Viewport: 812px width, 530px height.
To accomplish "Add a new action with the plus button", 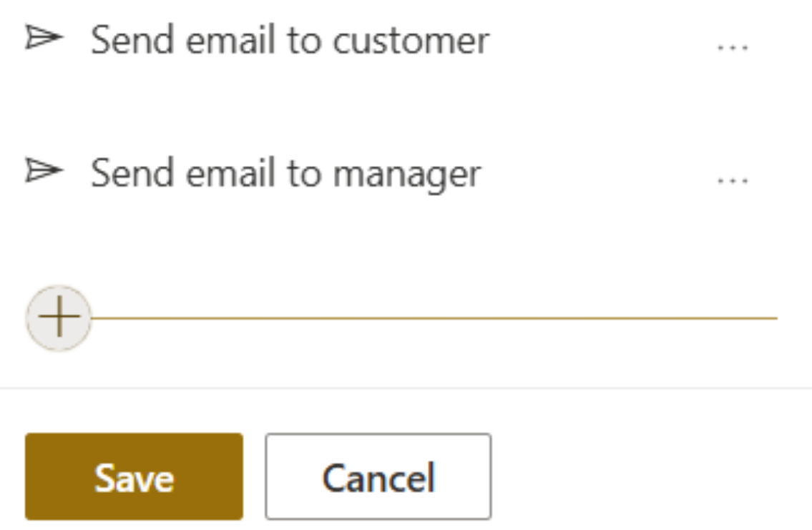I will pos(59,318).
